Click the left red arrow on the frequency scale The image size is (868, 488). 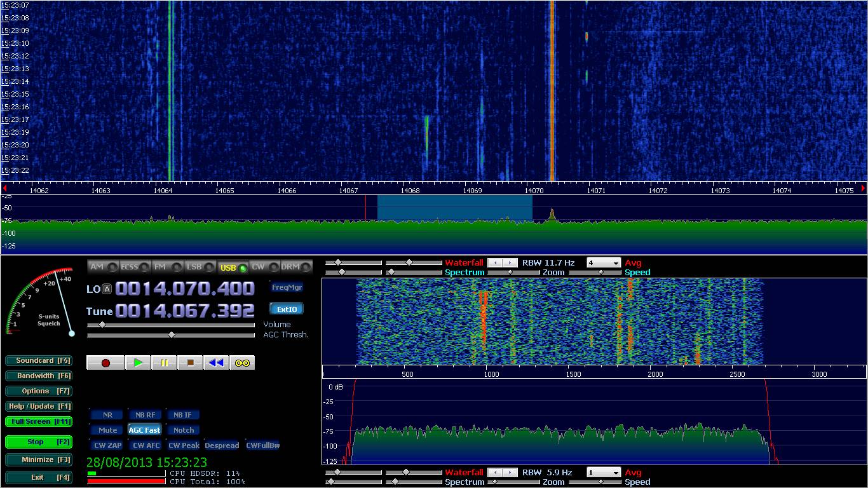[4, 188]
